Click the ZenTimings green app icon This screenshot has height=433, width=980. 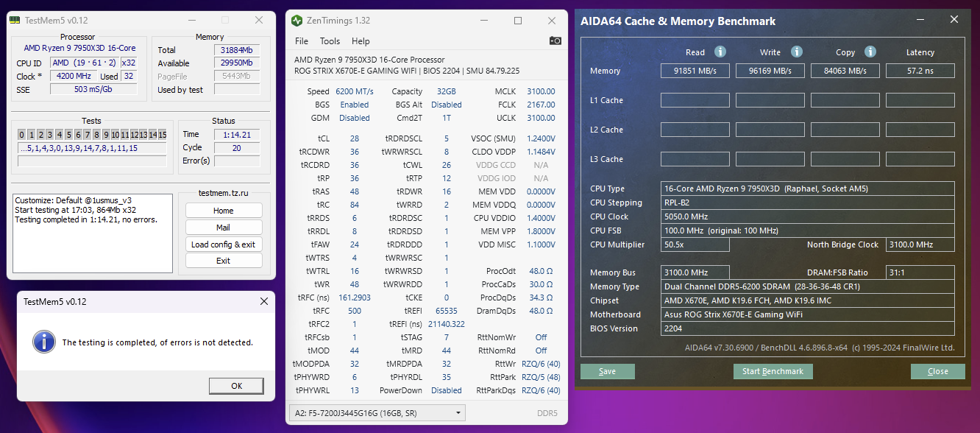pos(297,21)
